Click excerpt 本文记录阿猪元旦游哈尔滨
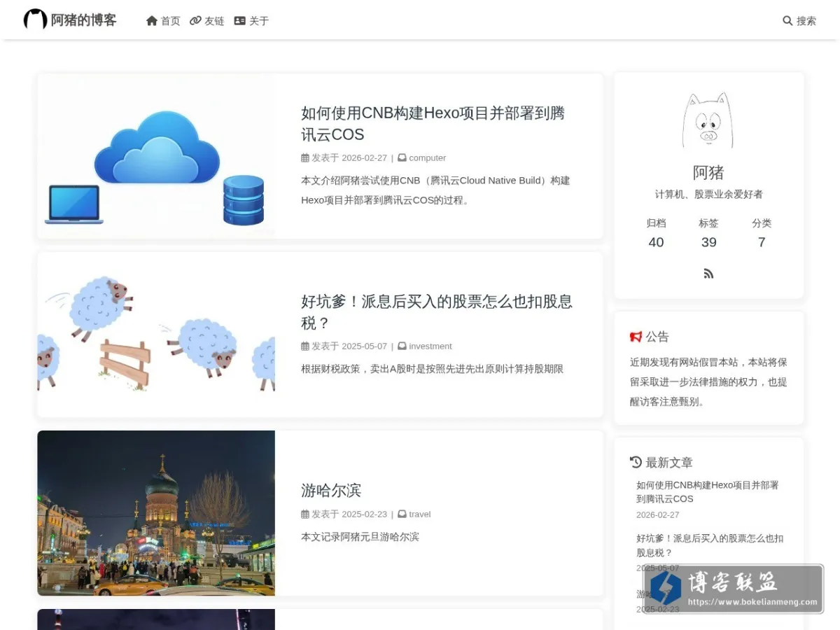 (x=360, y=537)
